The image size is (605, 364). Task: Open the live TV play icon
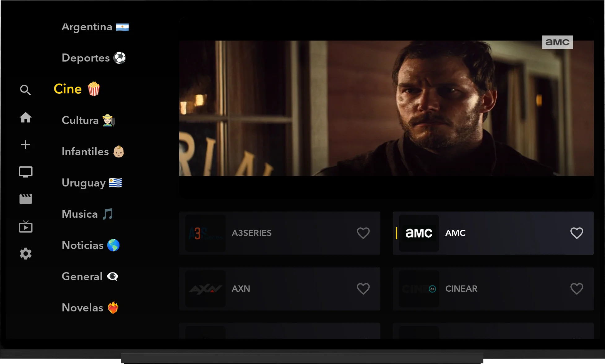pyautogui.click(x=26, y=227)
